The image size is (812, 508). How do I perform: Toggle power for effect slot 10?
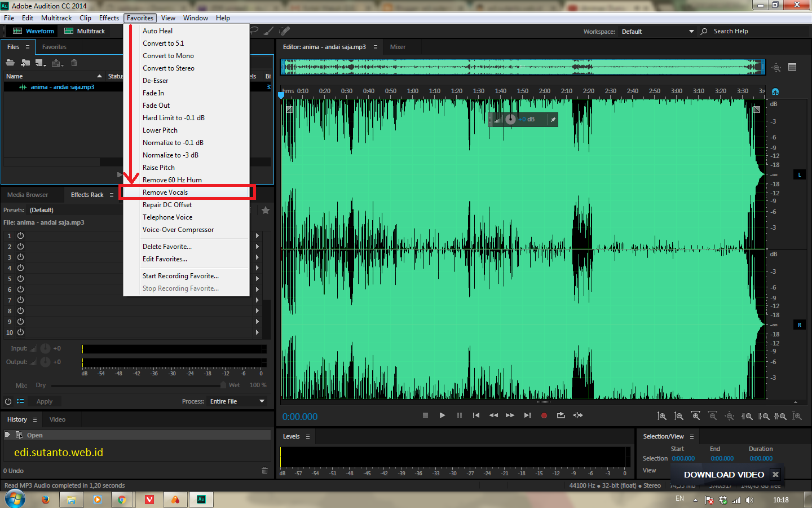(20, 332)
